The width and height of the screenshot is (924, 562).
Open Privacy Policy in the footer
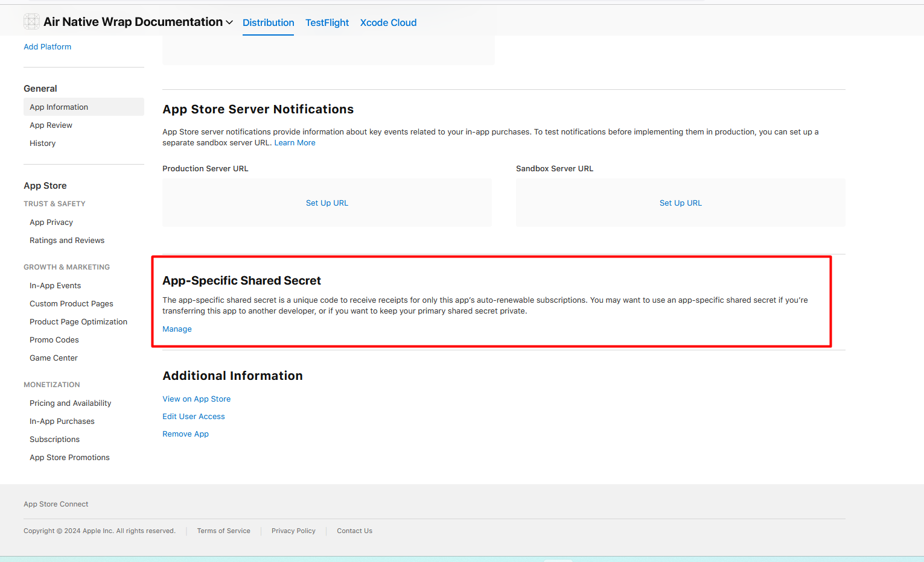293,531
